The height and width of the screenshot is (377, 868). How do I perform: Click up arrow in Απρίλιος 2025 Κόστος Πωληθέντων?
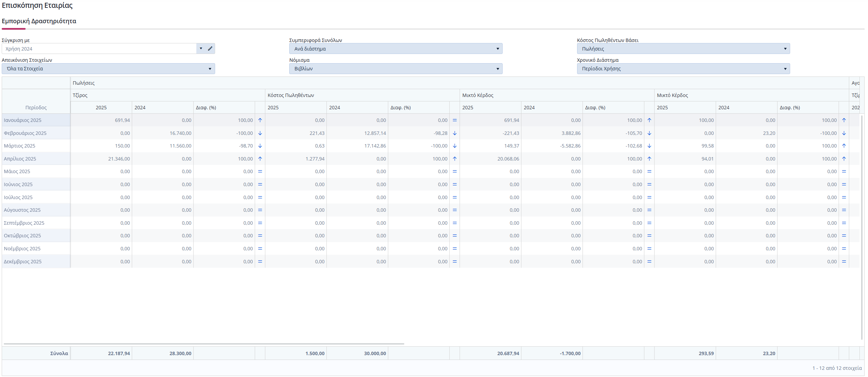point(454,159)
